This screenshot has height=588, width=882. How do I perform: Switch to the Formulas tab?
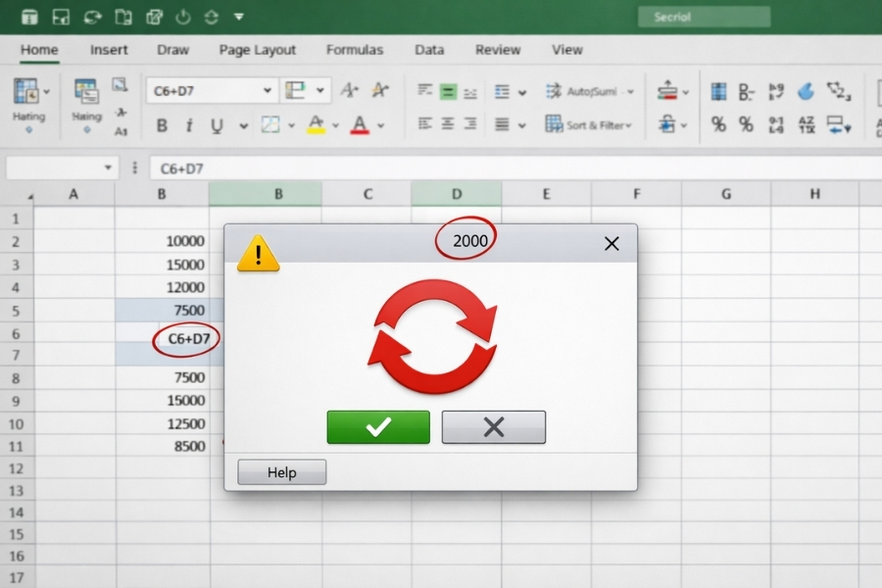(x=355, y=49)
